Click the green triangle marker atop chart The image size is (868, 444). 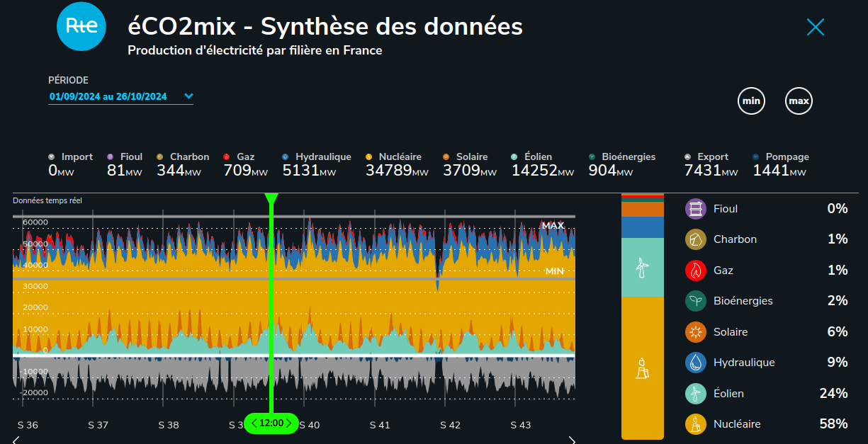[271, 199]
